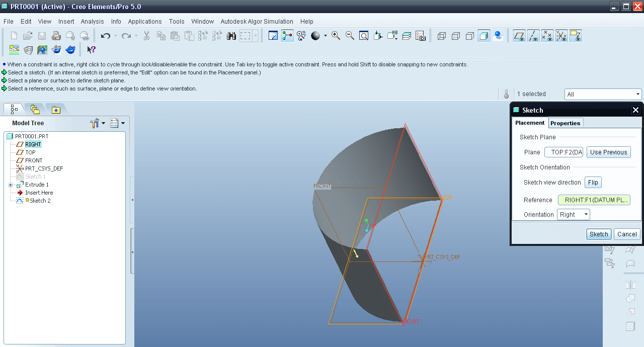Click the Refit zoom-to-window icon
The image size is (644, 347).
coord(364,36)
